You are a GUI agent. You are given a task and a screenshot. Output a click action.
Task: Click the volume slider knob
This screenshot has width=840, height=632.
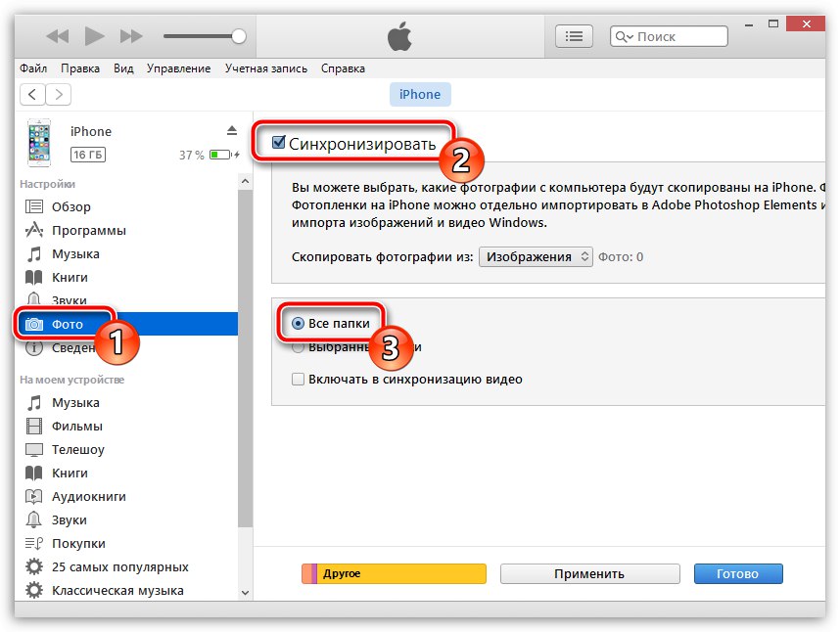(239, 36)
